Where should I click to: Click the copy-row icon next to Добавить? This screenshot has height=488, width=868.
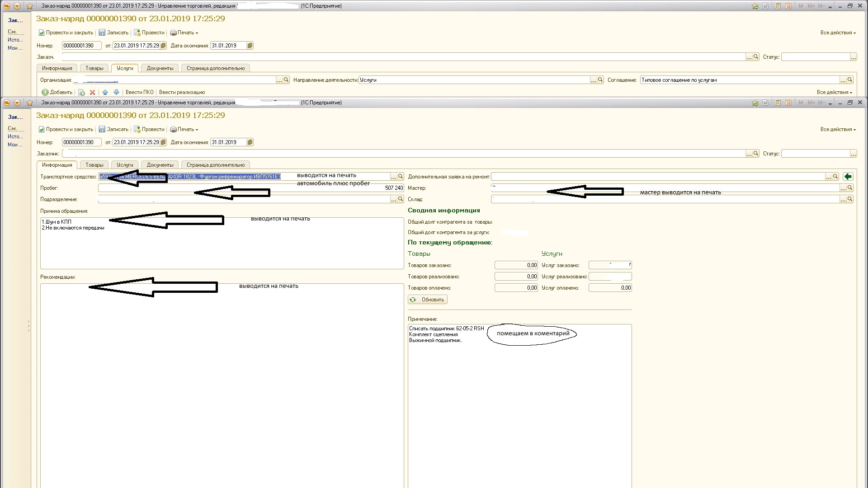[82, 92]
